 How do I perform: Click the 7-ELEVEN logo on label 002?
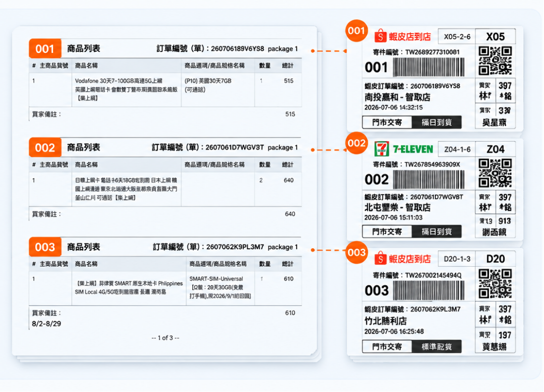382,149
